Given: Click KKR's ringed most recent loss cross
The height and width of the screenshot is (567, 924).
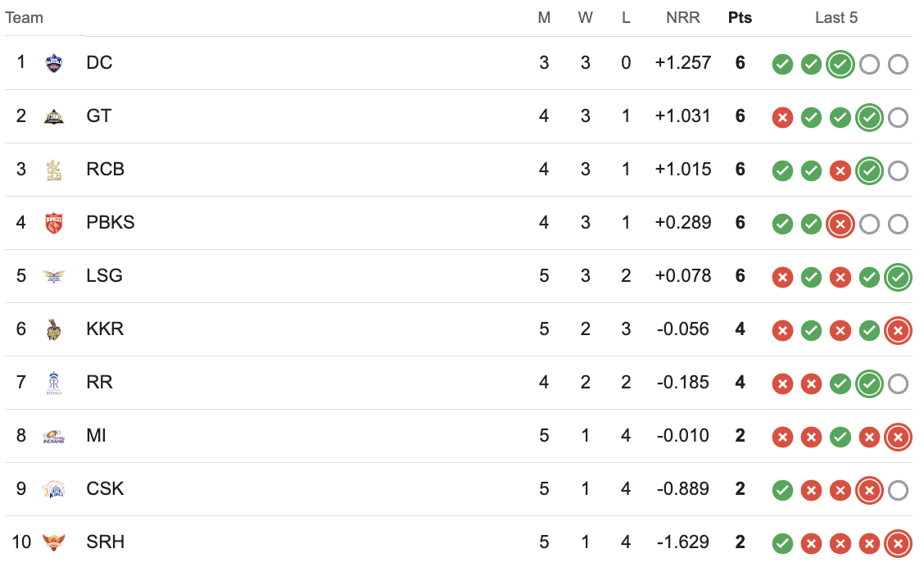Looking at the screenshot, I should pyautogui.click(x=898, y=331).
